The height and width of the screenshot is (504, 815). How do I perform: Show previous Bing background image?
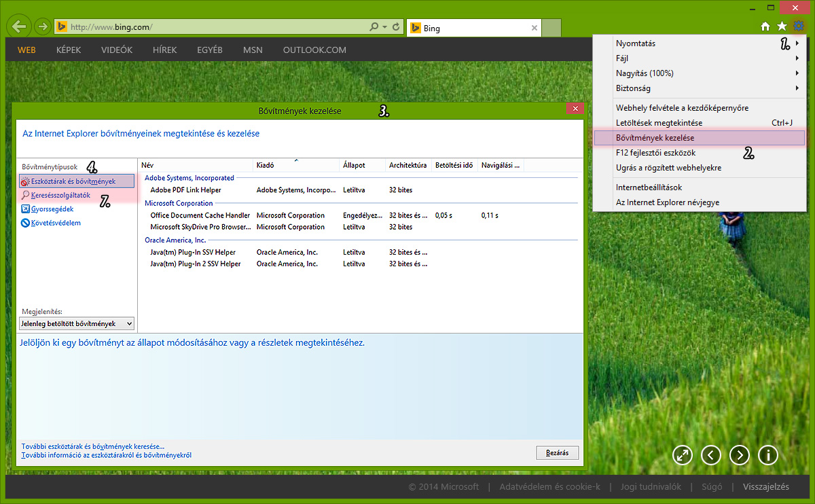tap(711, 454)
